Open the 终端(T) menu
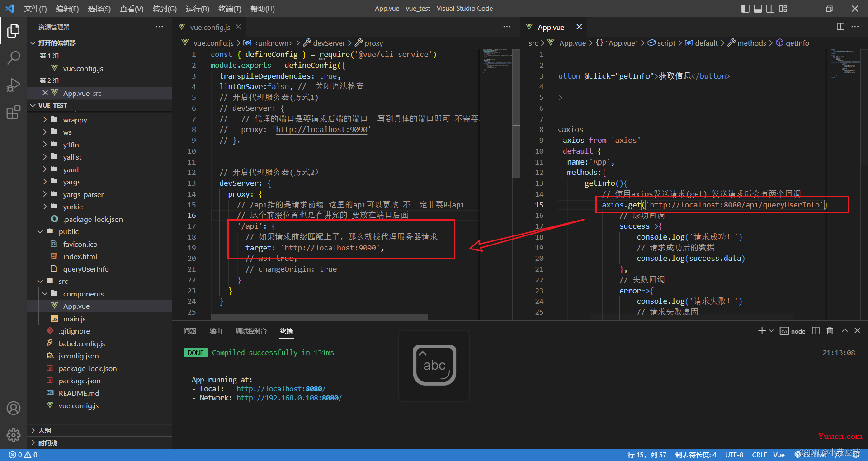Viewport: 868px width, 461px height. click(x=230, y=9)
